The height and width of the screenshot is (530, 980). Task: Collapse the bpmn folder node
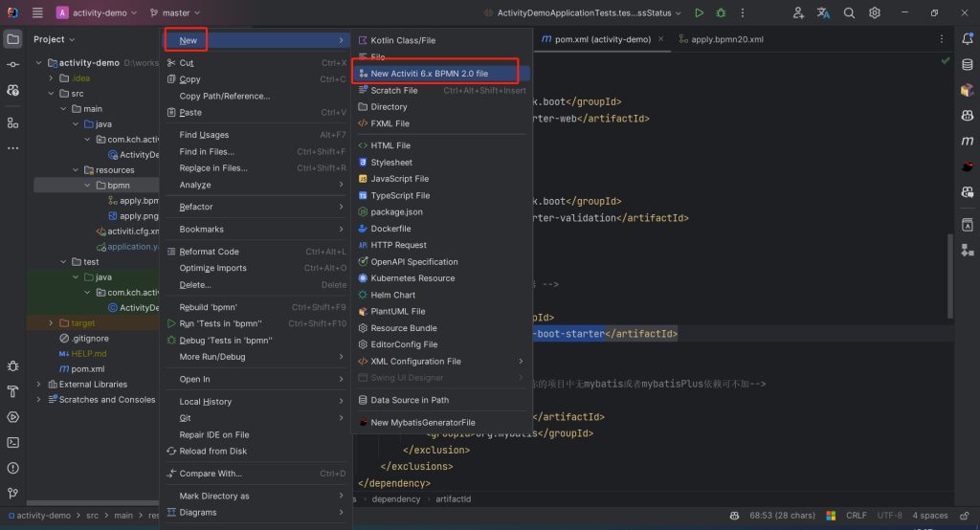pyautogui.click(x=87, y=185)
